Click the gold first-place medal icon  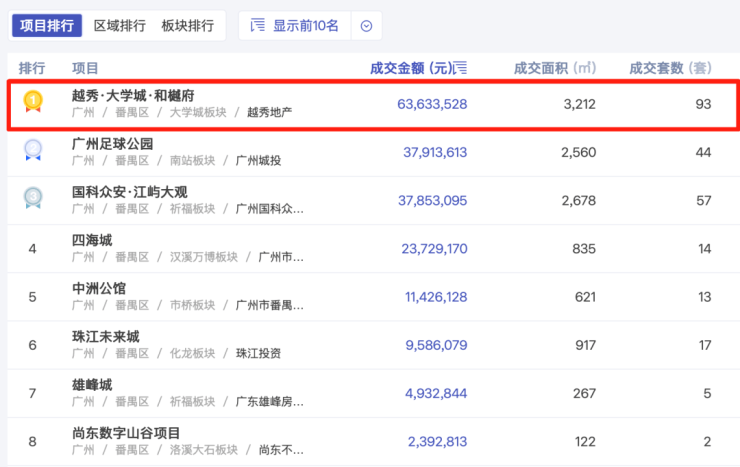pyautogui.click(x=33, y=101)
